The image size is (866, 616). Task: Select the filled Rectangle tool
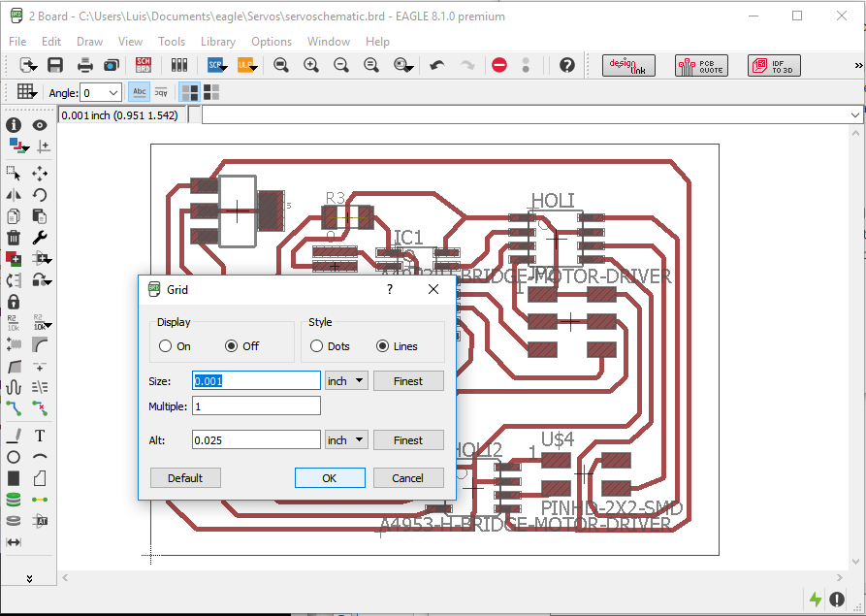14,478
